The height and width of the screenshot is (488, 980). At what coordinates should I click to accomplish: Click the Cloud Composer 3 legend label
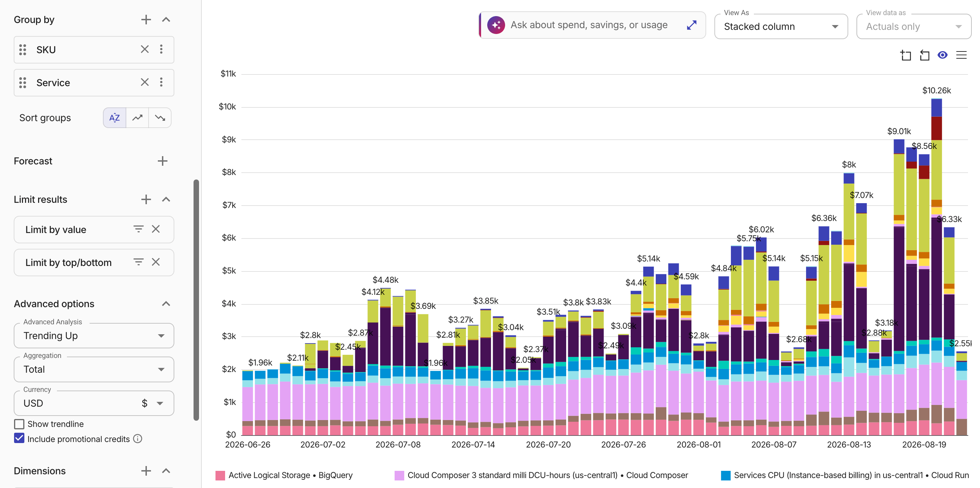click(548, 475)
